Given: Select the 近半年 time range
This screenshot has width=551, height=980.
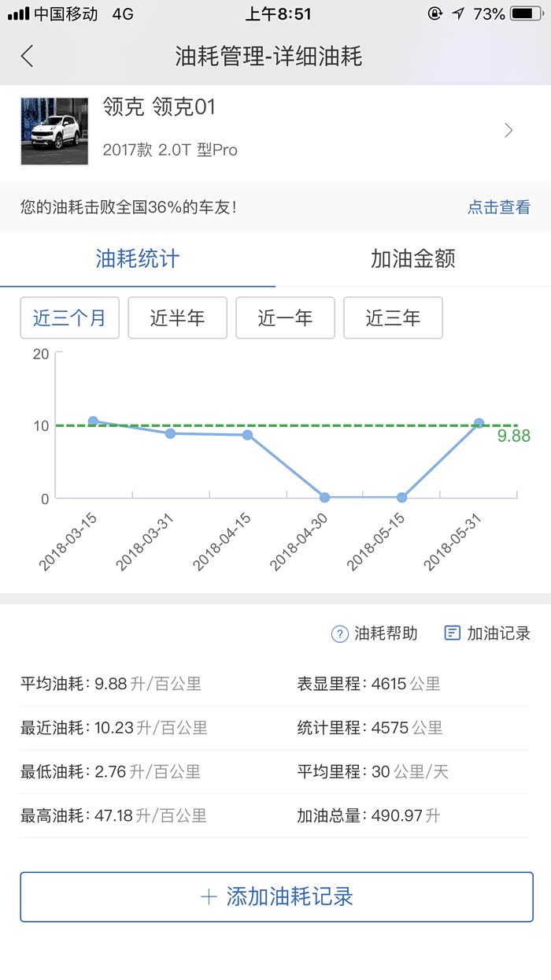Looking at the screenshot, I should pyautogui.click(x=177, y=318).
